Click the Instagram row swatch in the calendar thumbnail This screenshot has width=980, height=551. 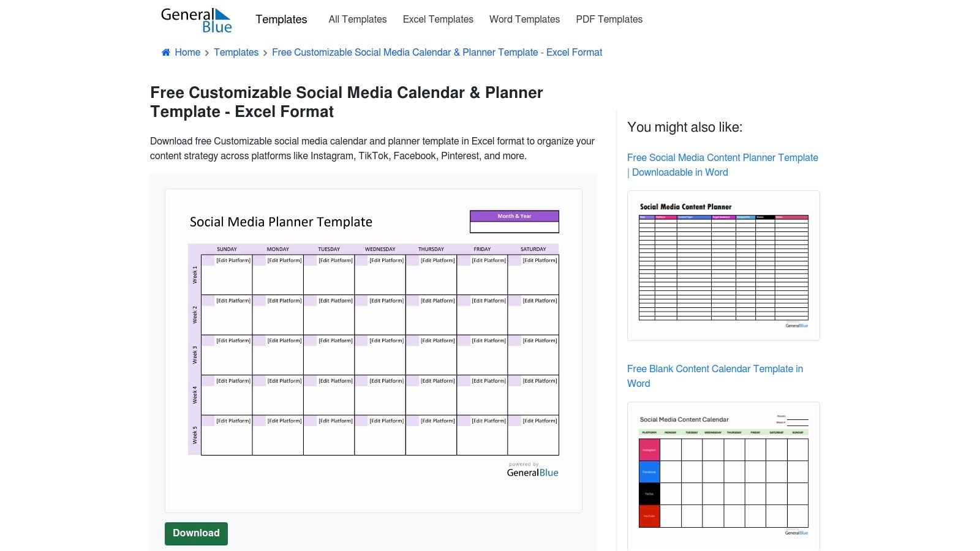[x=649, y=449]
